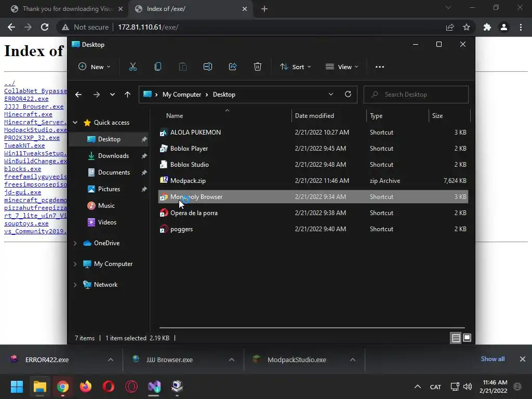Screen dimensions: 532x399
Task: Open ERROR422.exe download options arrow
Action: coord(111,360)
